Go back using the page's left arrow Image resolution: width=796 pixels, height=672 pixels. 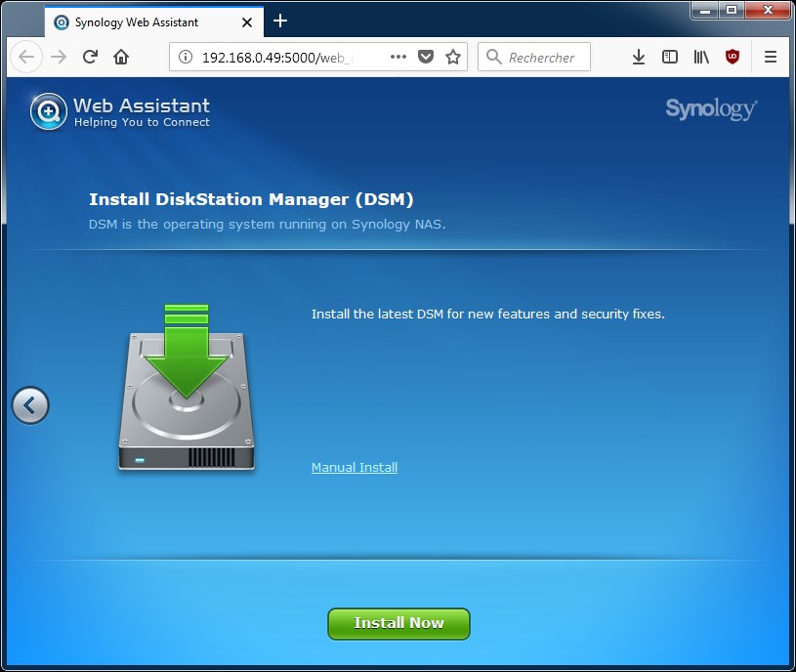pos(29,404)
